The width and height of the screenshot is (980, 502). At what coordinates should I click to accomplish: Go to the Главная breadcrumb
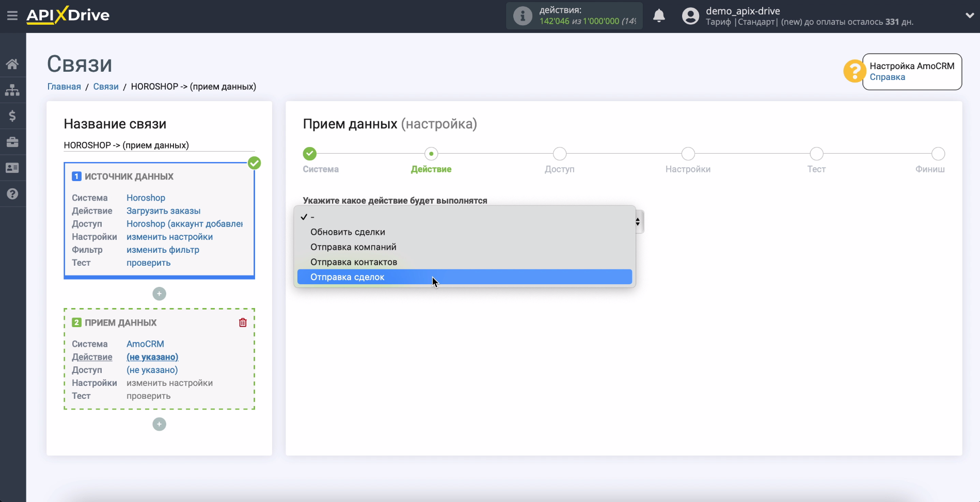(x=64, y=87)
